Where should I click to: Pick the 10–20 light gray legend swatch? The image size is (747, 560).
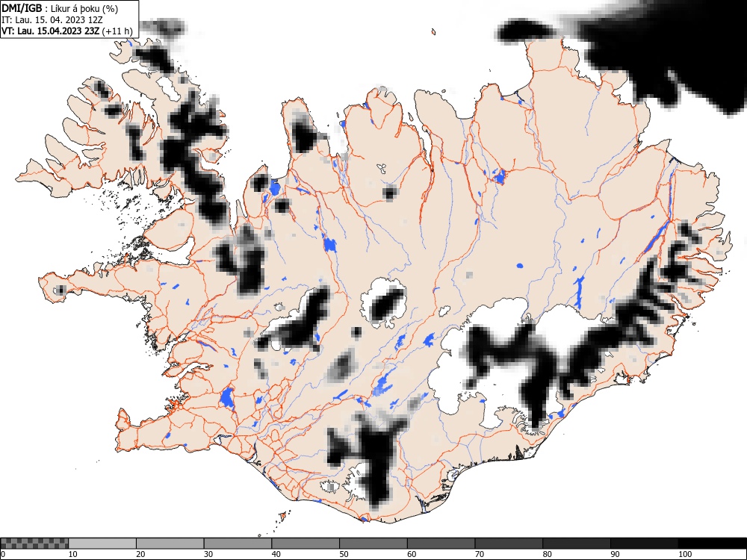pyautogui.click(x=102, y=544)
